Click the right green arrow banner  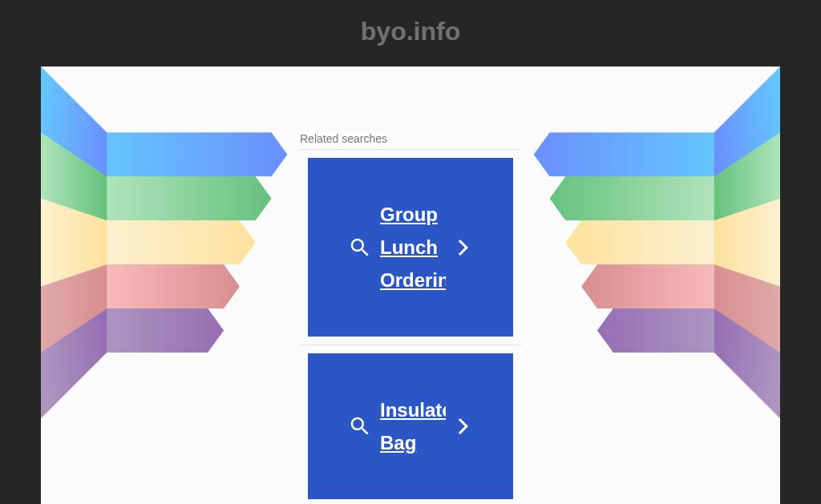point(632,199)
